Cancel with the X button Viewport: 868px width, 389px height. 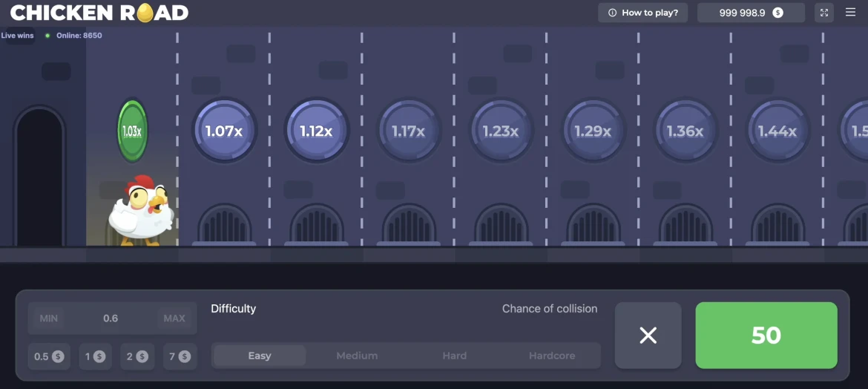coord(648,336)
